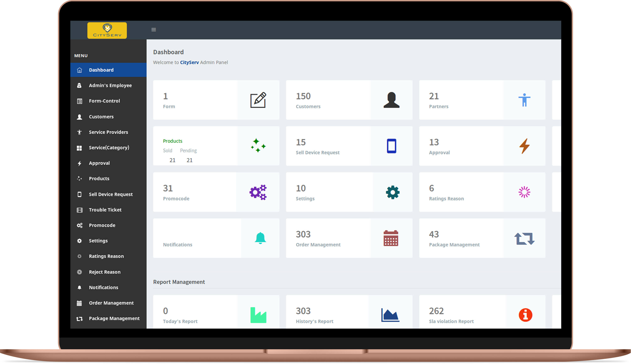Click the "Sold" label in Products card
Screen dimensions: 631x364
pos(167,151)
